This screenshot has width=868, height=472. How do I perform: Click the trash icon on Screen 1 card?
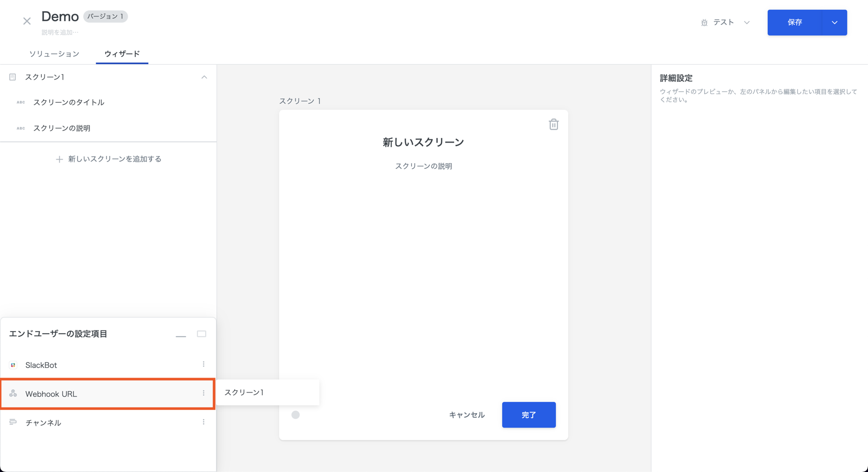coord(553,124)
